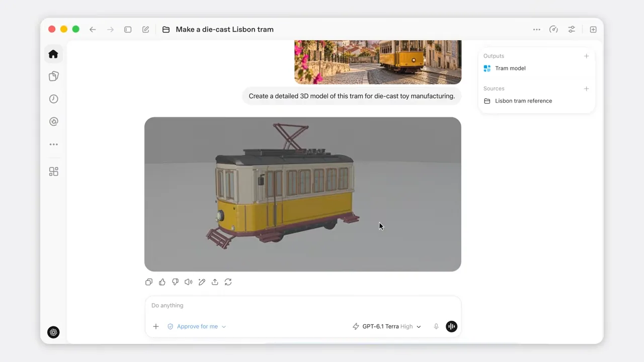Share the response with the upload icon
The width and height of the screenshot is (644, 362).
pyautogui.click(x=215, y=282)
